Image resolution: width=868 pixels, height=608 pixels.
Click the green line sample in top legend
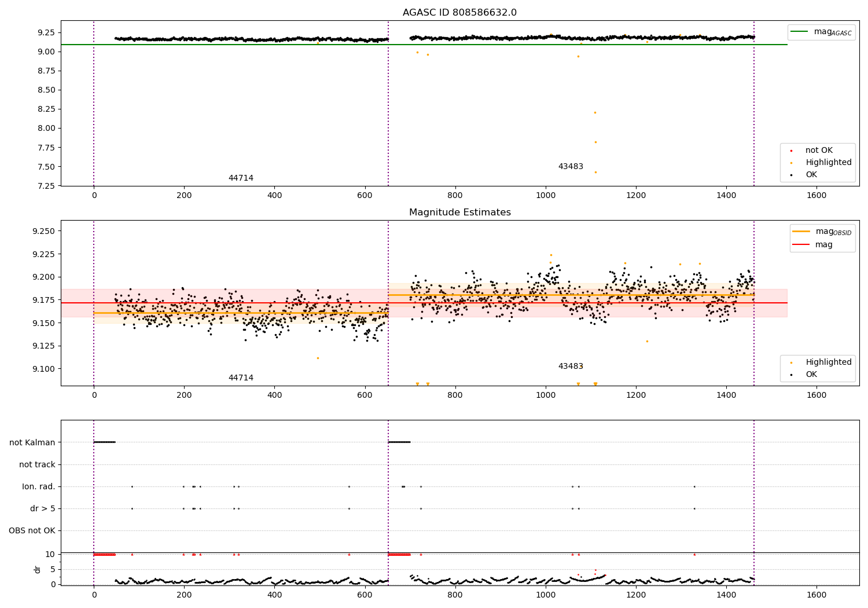pos(800,32)
